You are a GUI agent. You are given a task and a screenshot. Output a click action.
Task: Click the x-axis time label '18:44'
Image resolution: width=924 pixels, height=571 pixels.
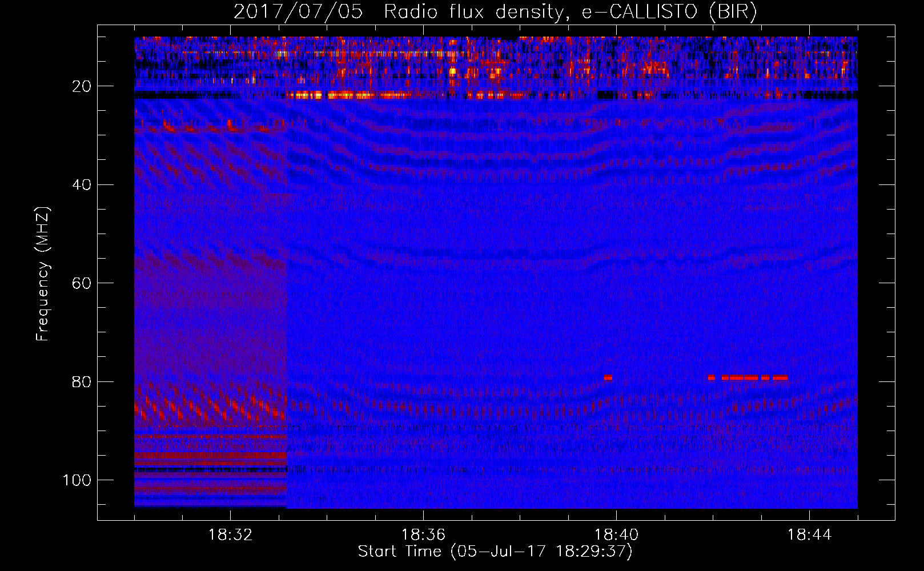[809, 535]
